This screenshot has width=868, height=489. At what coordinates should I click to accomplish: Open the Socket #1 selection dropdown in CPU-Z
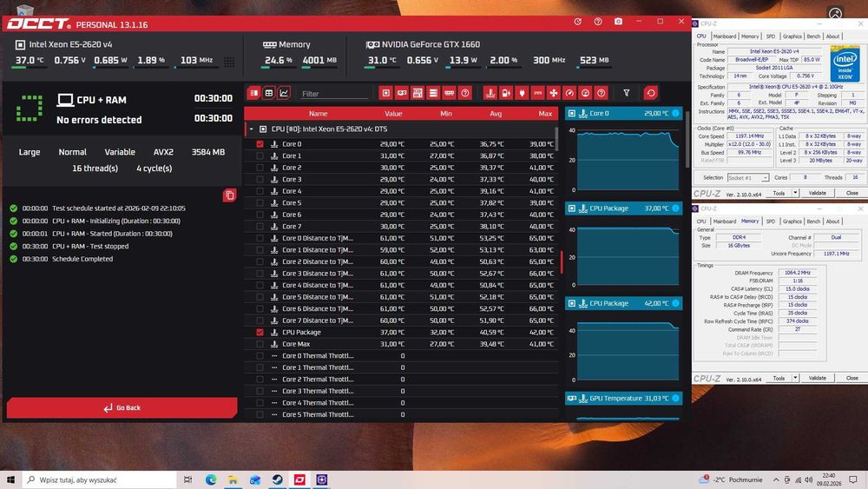747,178
